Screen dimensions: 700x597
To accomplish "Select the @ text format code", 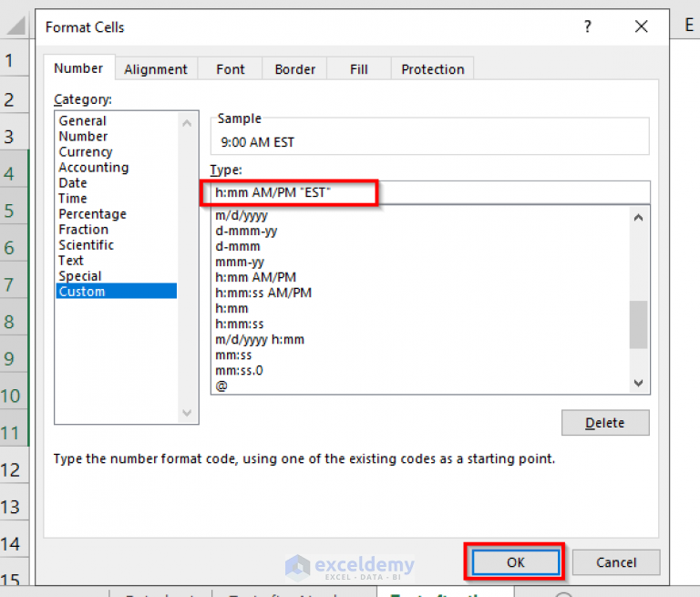I will pos(421,386).
